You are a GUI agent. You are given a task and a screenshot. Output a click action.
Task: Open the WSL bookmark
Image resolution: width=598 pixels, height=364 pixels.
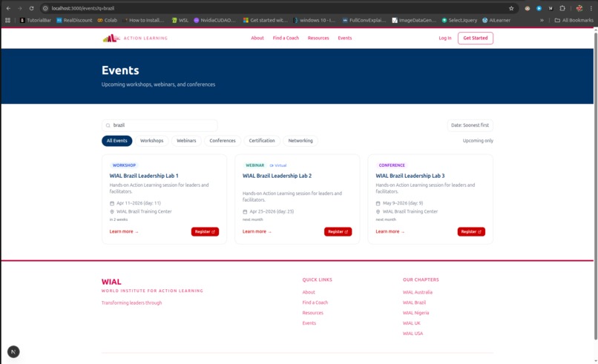[180, 20]
